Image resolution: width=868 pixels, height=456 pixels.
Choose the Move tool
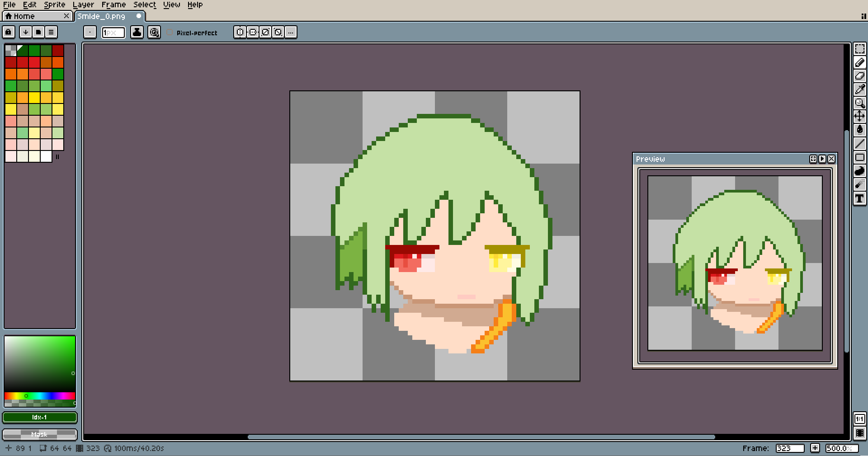click(x=859, y=117)
